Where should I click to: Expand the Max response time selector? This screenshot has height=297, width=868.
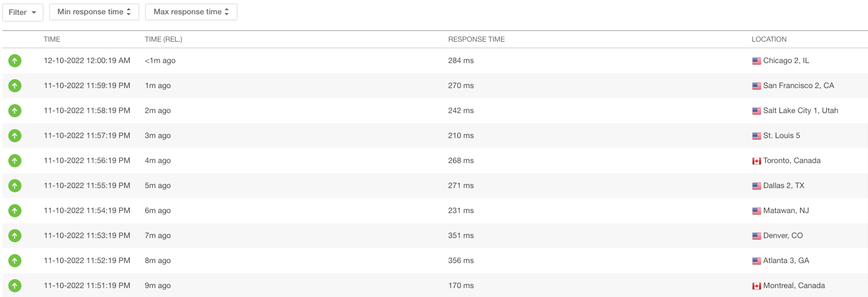[x=191, y=12]
